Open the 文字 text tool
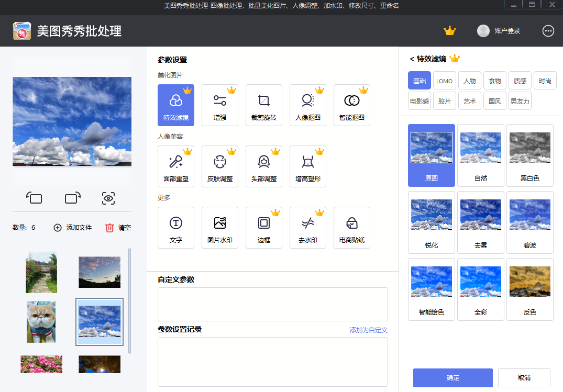Screen dimensions: 563x392 point(176,227)
